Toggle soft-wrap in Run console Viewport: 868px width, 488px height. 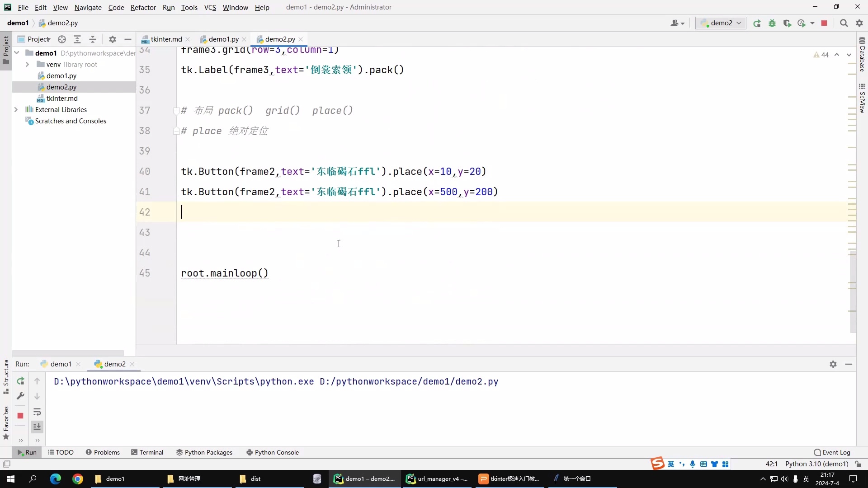point(37,412)
